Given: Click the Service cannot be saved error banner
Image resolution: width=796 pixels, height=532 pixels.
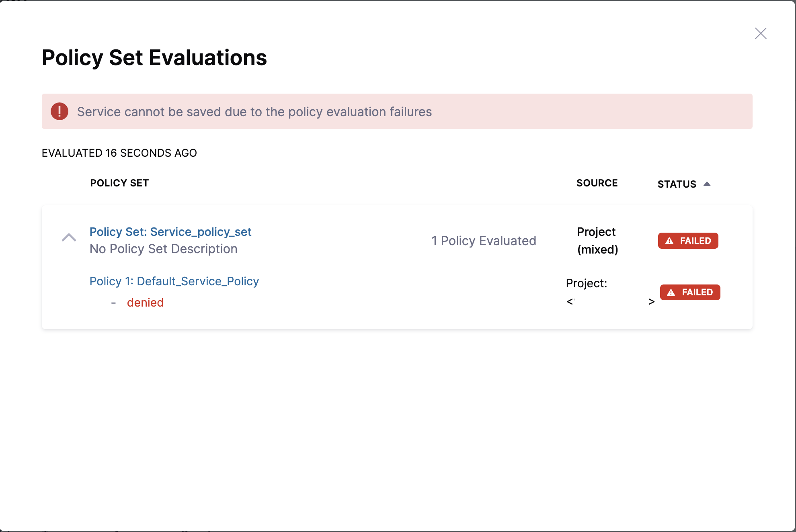Looking at the screenshot, I should point(255,112).
